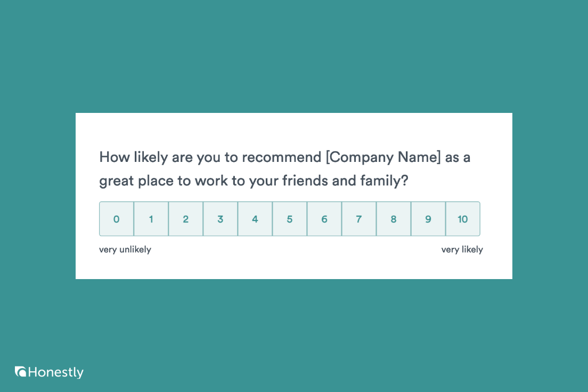The height and width of the screenshot is (392, 588).
Task: Choose rating 4 on the scale
Action: coord(255,219)
